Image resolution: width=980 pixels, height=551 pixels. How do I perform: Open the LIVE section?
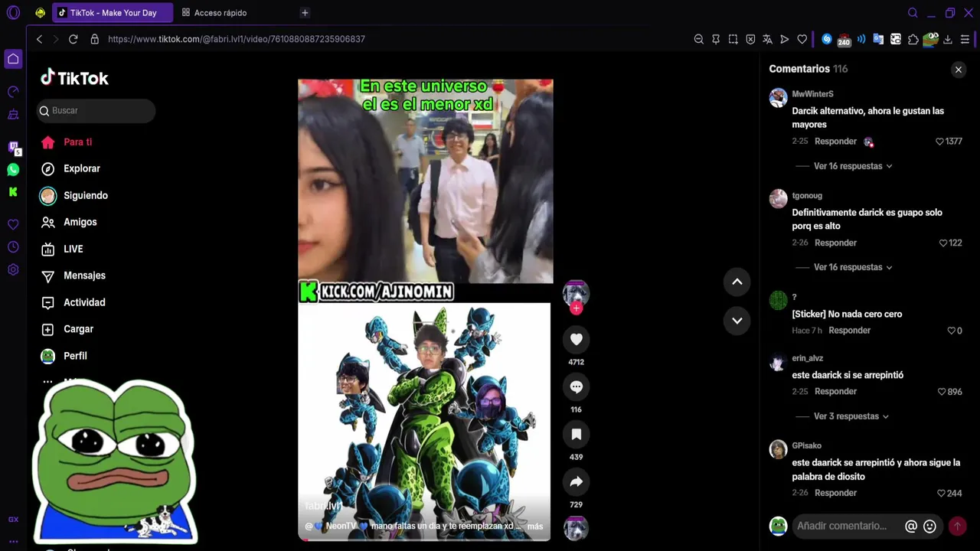coord(73,249)
